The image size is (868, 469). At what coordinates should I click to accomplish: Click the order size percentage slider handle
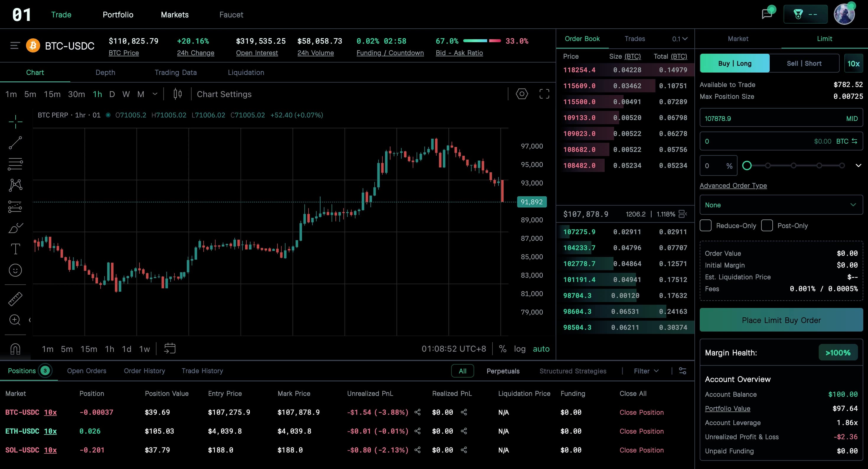click(747, 166)
